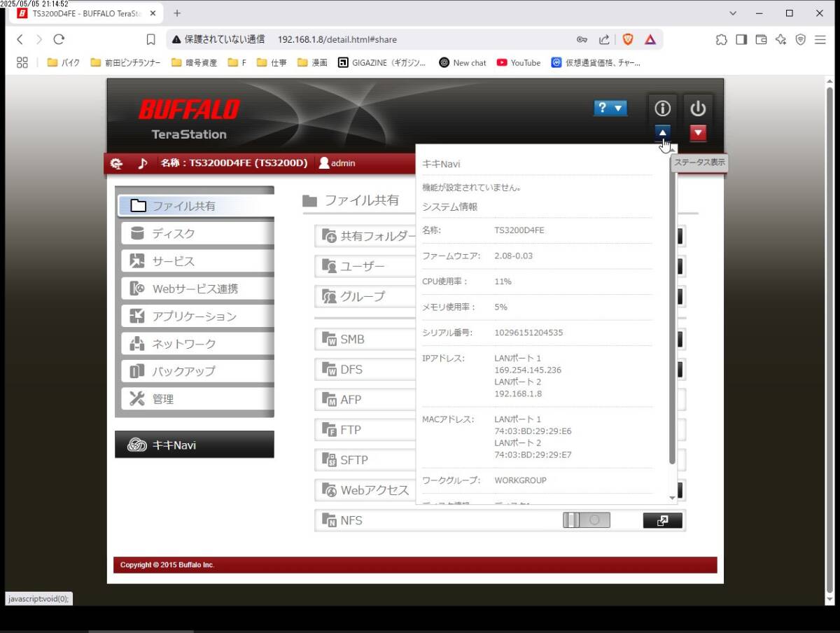Image resolution: width=840 pixels, height=633 pixels.
Task: Click MAC address 74:03:BD:29:29:E6
Action: [x=533, y=431]
